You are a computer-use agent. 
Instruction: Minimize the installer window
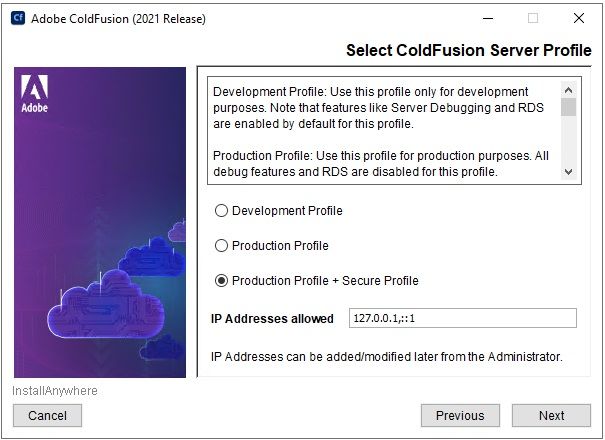(x=488, y=18)
